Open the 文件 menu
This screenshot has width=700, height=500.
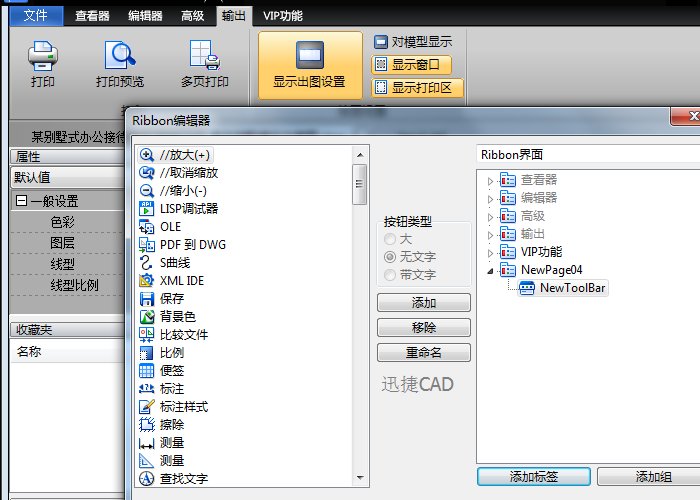[35, 16]
